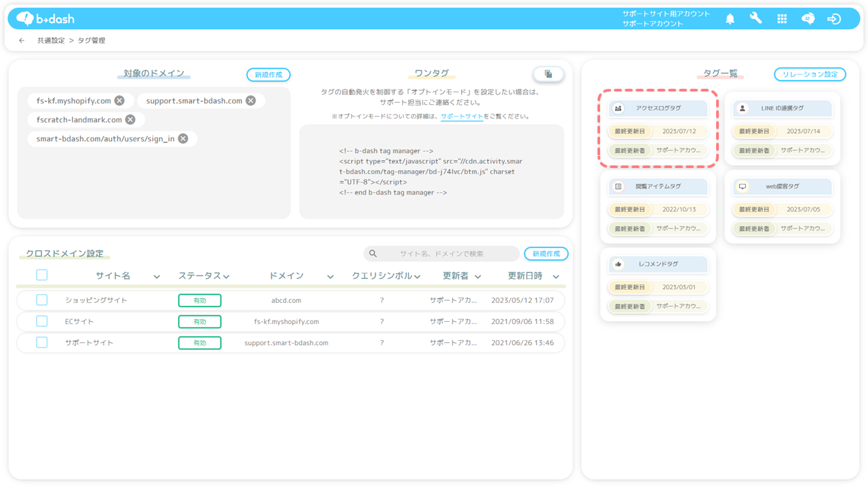Click the LINE ID連携タグ person icon

pos(743,108)
